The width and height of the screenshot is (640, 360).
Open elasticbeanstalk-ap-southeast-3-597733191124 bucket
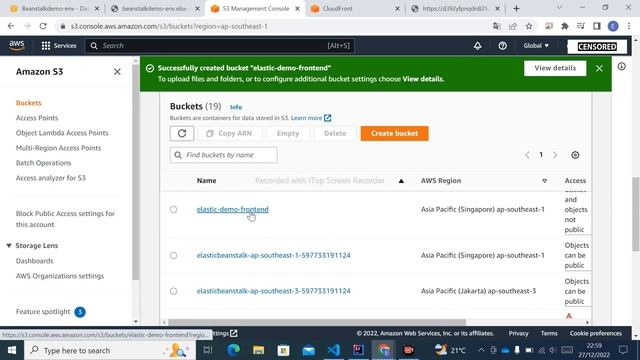coord(273,291)
